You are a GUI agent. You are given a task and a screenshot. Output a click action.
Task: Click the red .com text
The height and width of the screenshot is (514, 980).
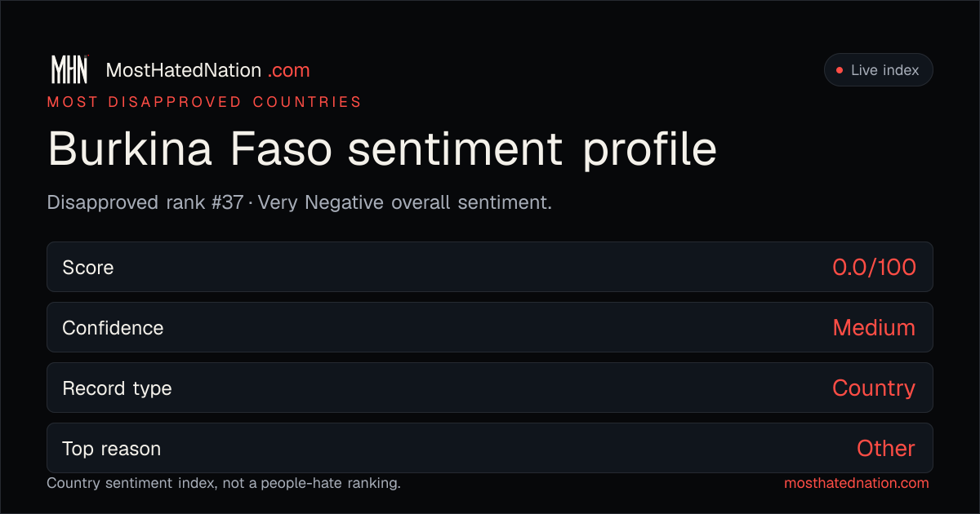click(x=289, y=71)
